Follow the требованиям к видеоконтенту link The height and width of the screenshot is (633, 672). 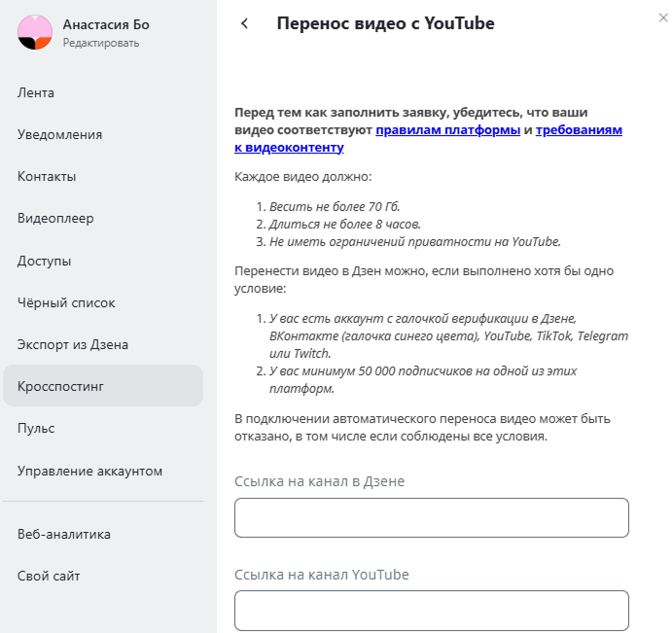click(x=580, y=130)
